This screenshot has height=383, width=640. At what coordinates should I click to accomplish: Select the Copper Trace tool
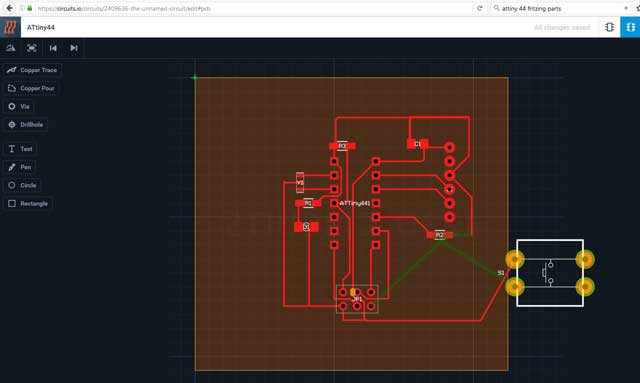[x=32, y=70]
